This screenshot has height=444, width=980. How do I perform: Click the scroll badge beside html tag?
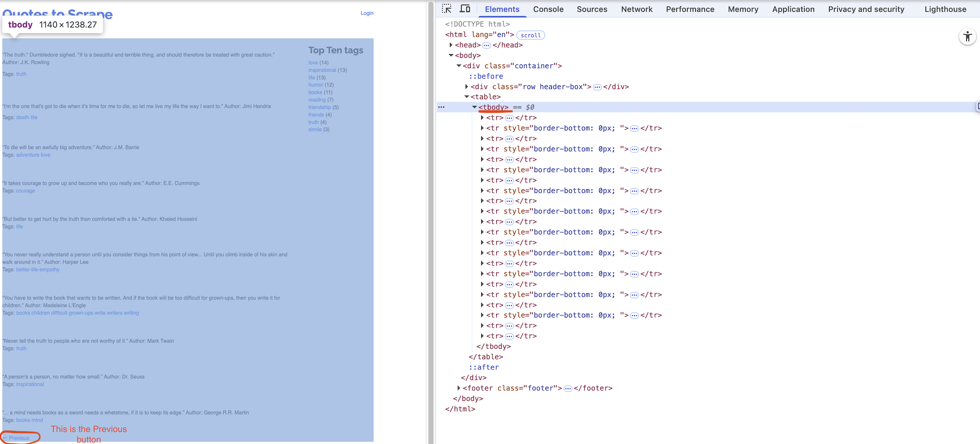[530, 35]
